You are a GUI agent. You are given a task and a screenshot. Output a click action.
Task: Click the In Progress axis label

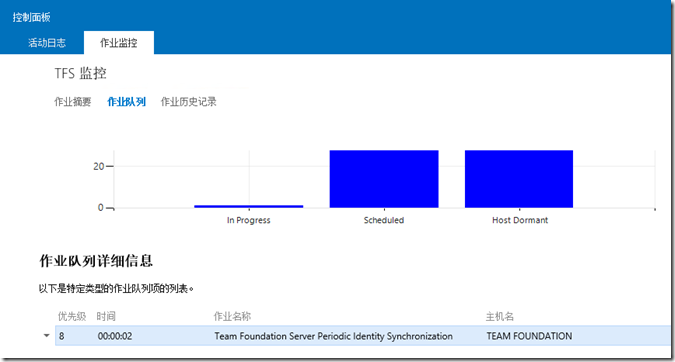pyautogui.click(x=249, y=220)
